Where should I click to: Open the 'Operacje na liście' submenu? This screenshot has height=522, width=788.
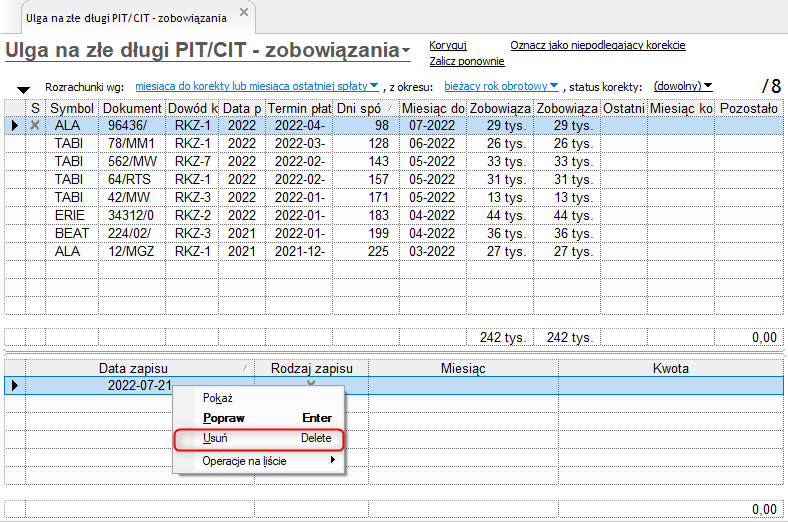tap(259, 461)
